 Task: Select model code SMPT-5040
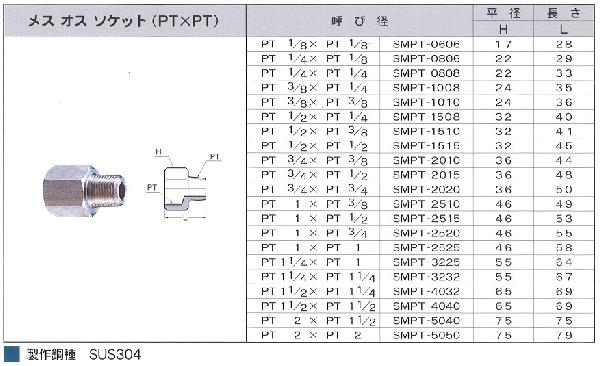coord(426,321)
